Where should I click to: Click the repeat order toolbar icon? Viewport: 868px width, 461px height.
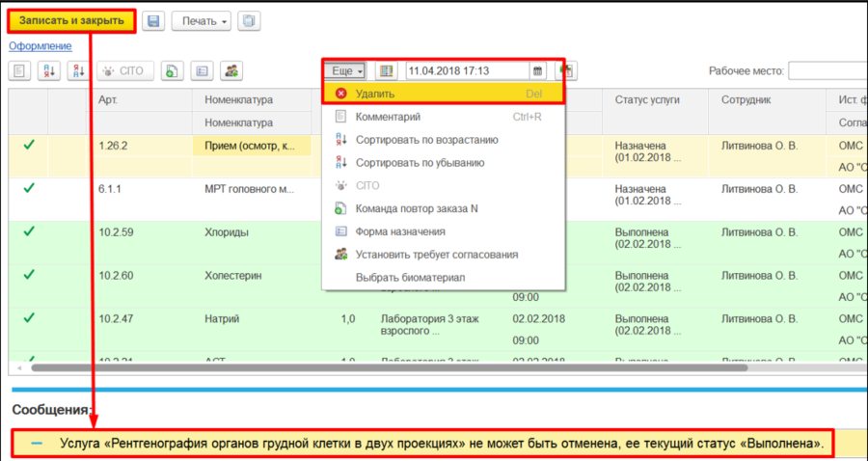[x=170, y=70]
